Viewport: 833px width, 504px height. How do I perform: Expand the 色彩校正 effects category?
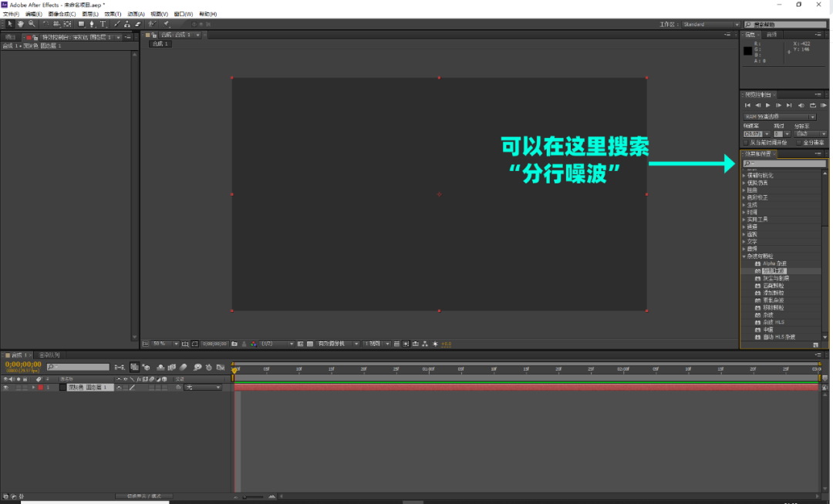click(x=744, y=197)
